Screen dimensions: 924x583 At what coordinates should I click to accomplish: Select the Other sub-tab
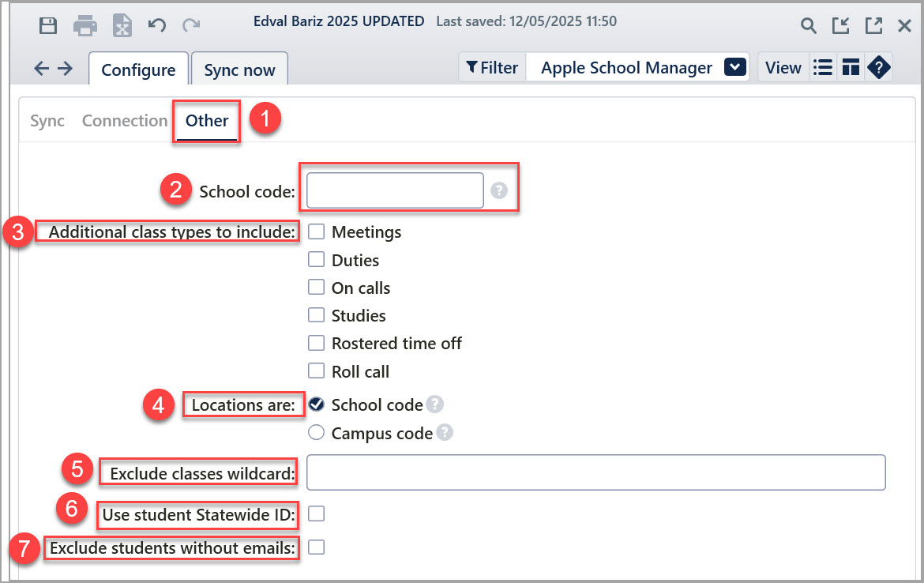tap(207, 121)
